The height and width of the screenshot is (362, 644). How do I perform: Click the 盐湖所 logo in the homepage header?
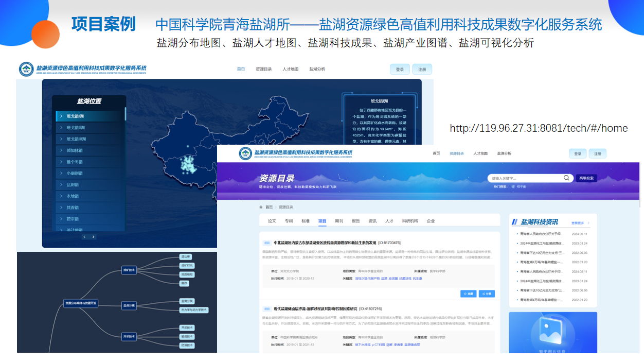pos(26,69)
